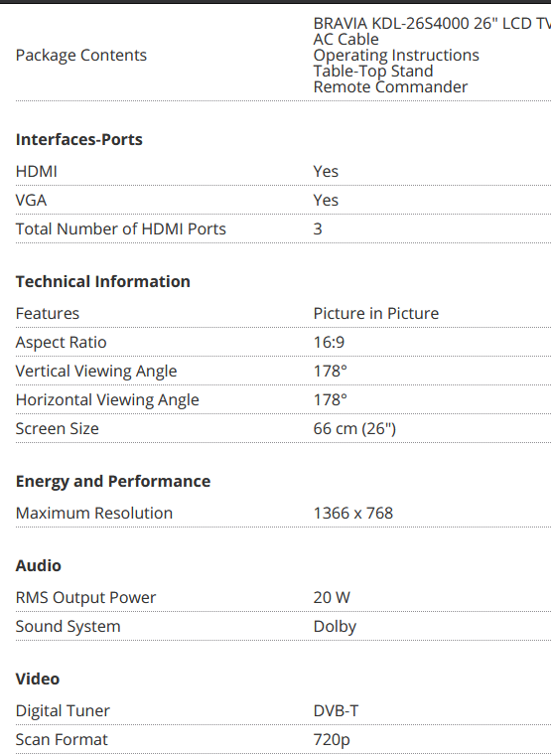The width and height of the screenshot is (551, 756).
Task: Select the DVB-T digital tuner value
Action: click(x=336, y=710)
